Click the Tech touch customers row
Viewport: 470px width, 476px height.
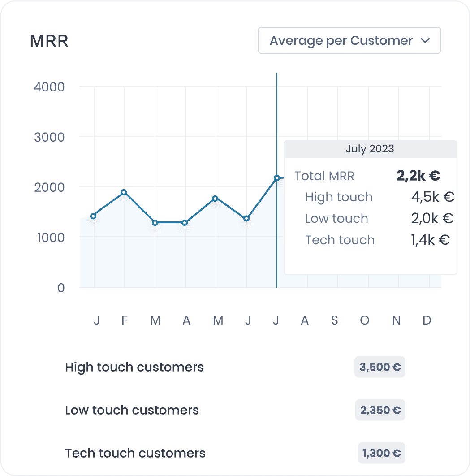pyautogui.click(x=135, y=453)
